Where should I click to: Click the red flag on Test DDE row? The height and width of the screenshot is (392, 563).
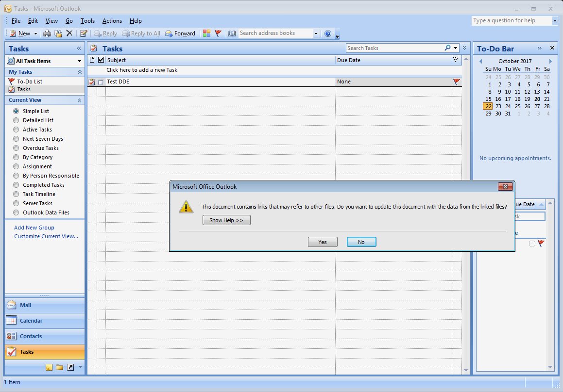[x=456, y=82]
